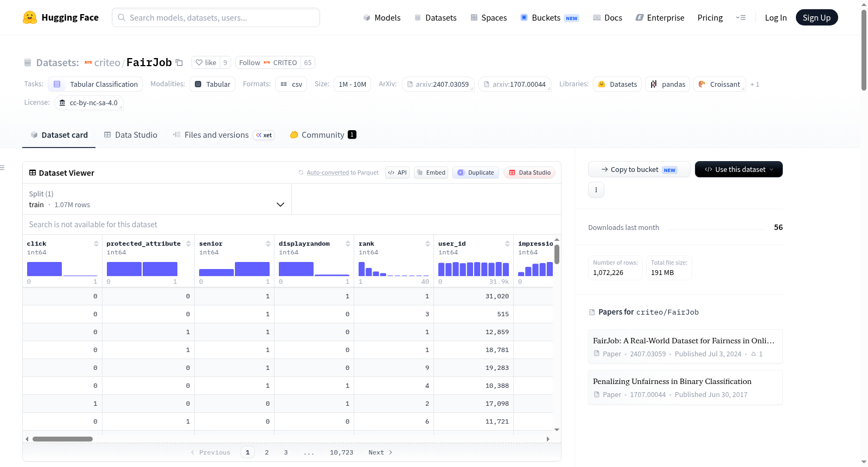Open the Penalizing Unfairness in Binary Classification paper
This screenshot has width=868, height=467.
[685, 387]
